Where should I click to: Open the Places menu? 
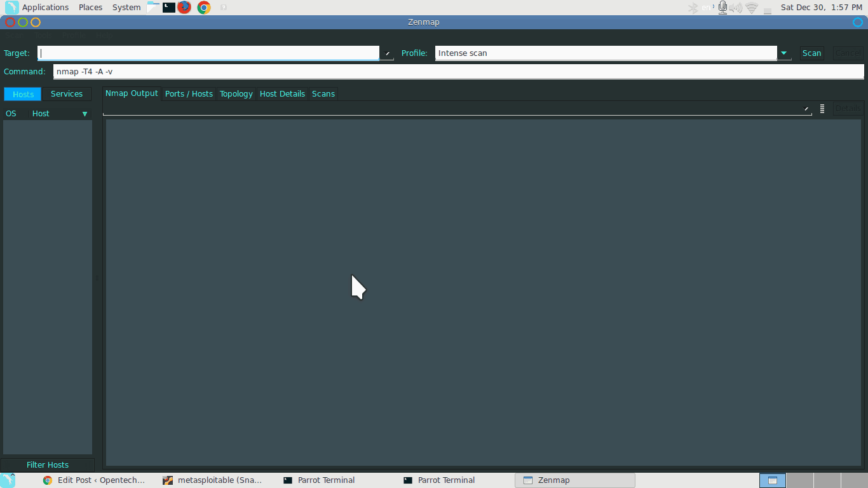pyautogui.click(x=91, y=8)
